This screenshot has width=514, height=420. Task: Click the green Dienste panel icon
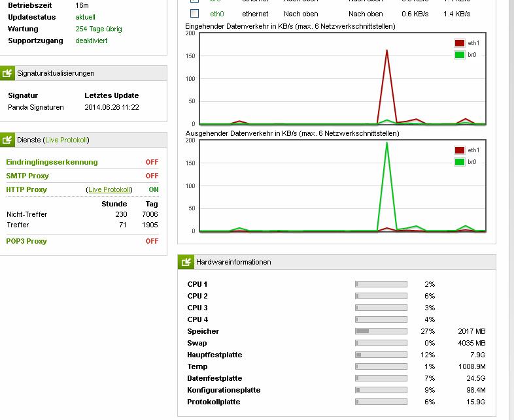tap(7, 140)
